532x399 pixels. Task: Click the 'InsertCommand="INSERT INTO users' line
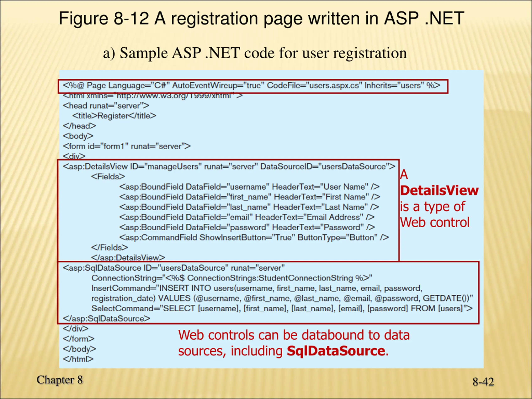(x=257, y=288)
